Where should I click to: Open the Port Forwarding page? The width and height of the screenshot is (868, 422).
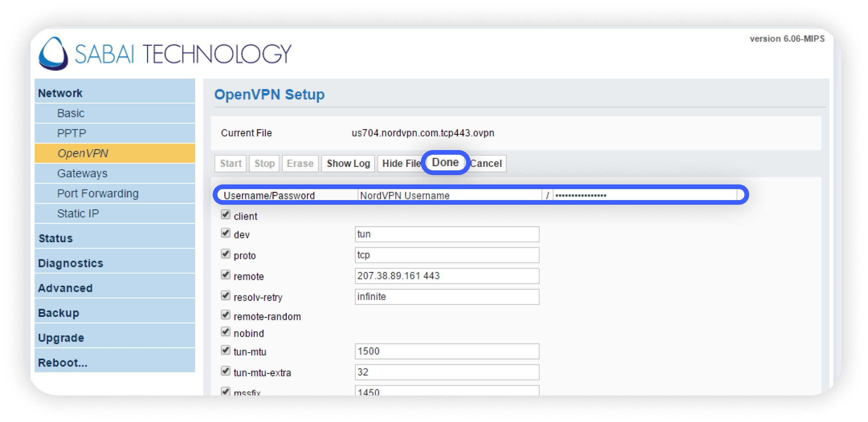(98, 193)
